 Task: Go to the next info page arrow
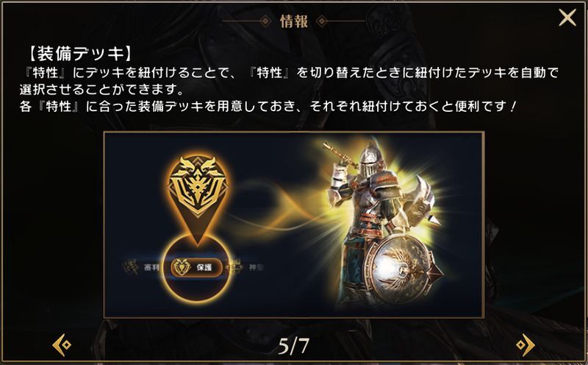point(526,344)
